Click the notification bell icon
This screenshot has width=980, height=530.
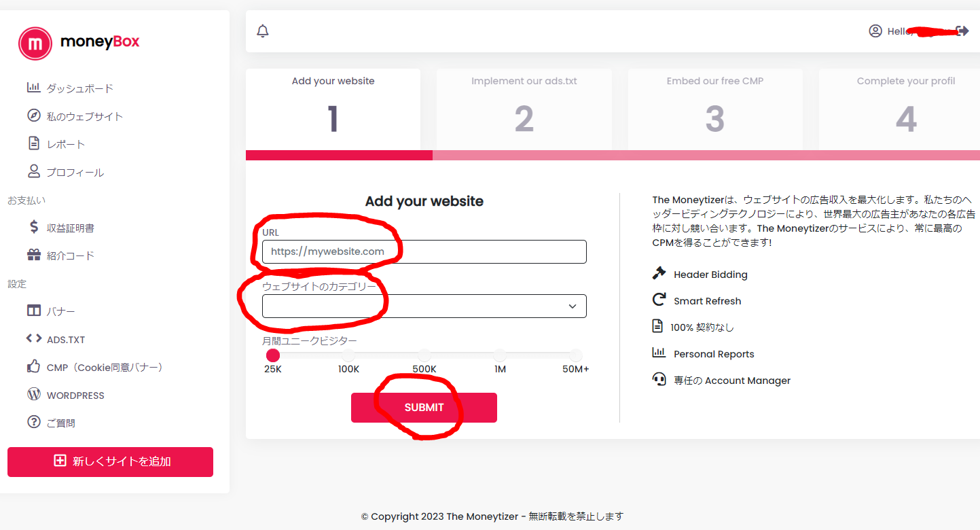[263, 31]
